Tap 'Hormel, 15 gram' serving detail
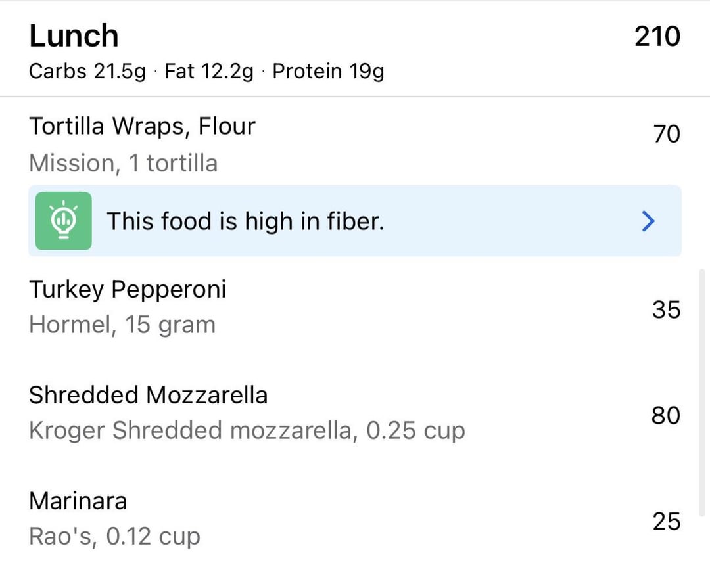This screenshot has height=588, width=710. [122, 325]
